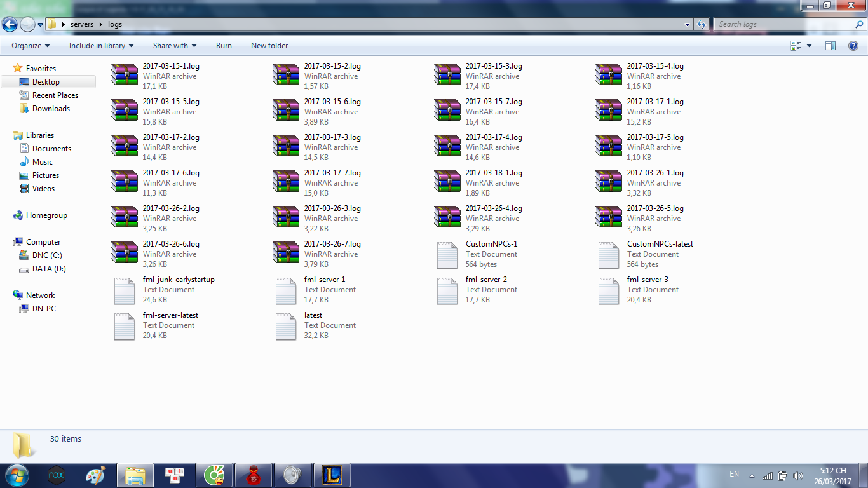
Task: Refresh the logs folder view
Action: 702,25
